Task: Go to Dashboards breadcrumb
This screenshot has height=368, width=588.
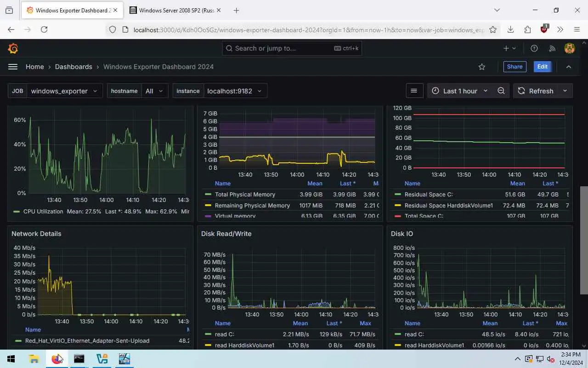Action: (73, 67)
